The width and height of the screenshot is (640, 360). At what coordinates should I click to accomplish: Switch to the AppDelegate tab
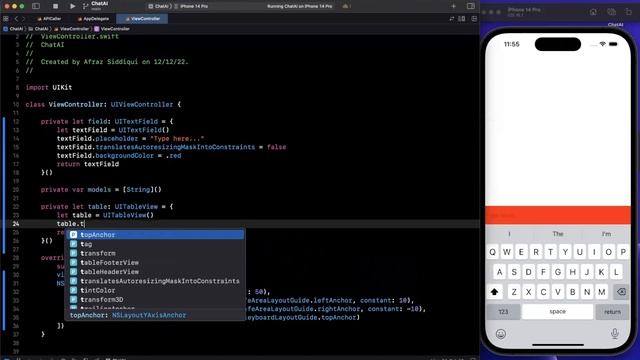93,18
